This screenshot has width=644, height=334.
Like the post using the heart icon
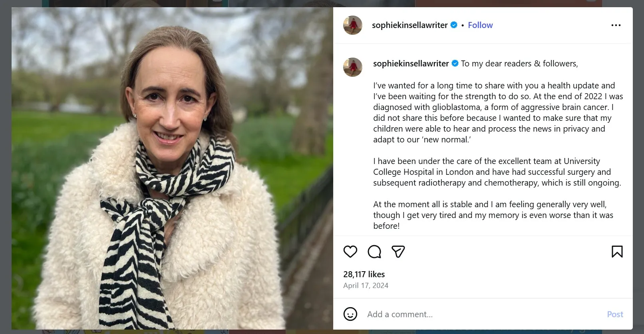point(350,252)
